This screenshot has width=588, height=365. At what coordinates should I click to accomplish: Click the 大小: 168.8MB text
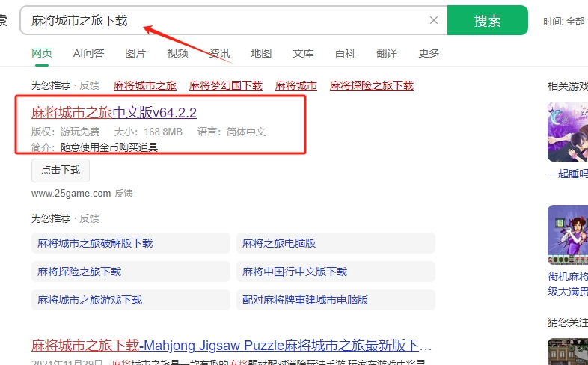click(148, 132)
